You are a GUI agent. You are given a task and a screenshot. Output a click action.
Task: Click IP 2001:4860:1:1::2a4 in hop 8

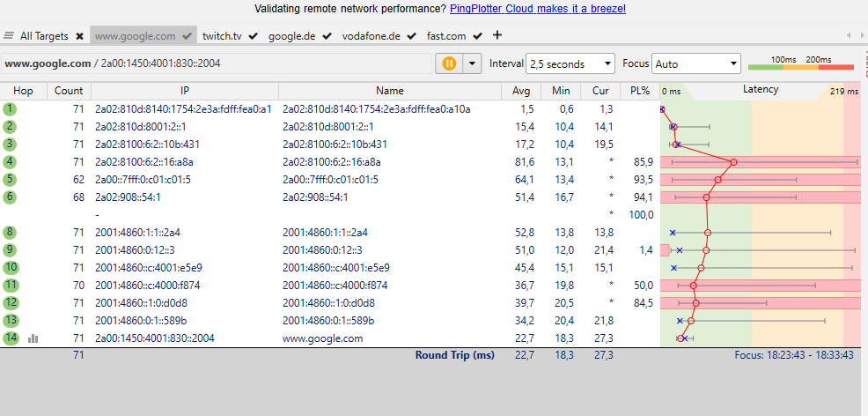[137, 232]
